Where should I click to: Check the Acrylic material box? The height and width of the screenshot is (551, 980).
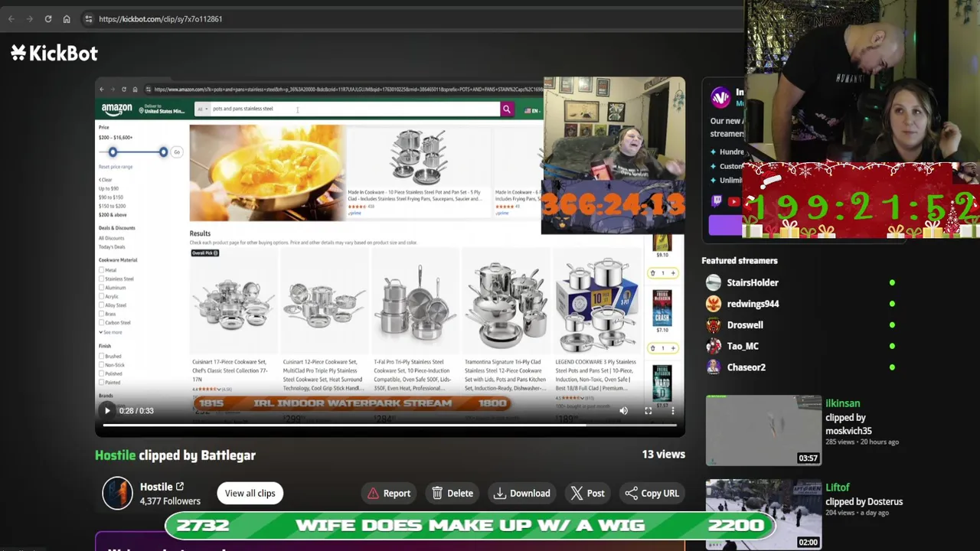[101, 297]
